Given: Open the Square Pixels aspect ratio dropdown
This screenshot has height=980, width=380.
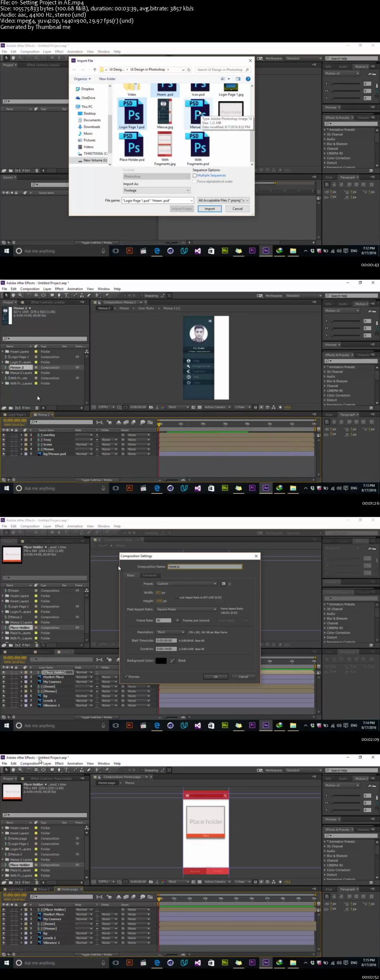Looking at the screenshot, I should pos(186,609).
